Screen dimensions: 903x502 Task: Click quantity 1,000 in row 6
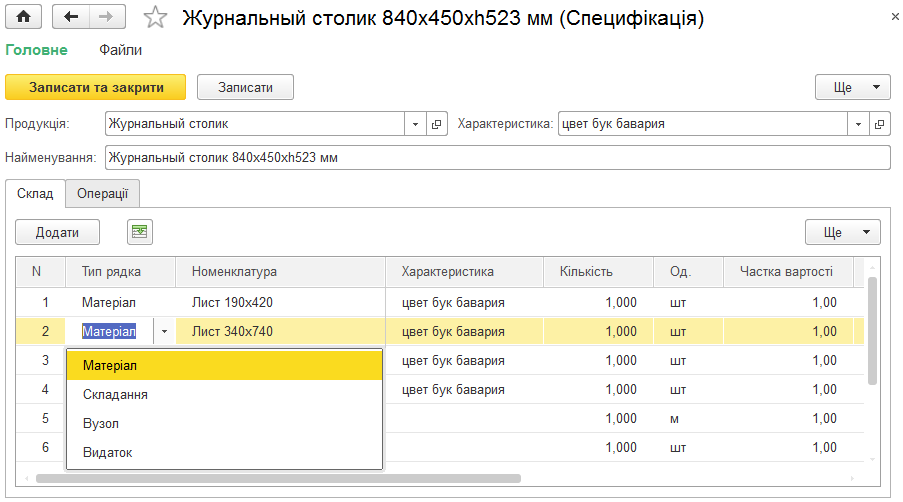pyautogui.click(x=598, y=447)
